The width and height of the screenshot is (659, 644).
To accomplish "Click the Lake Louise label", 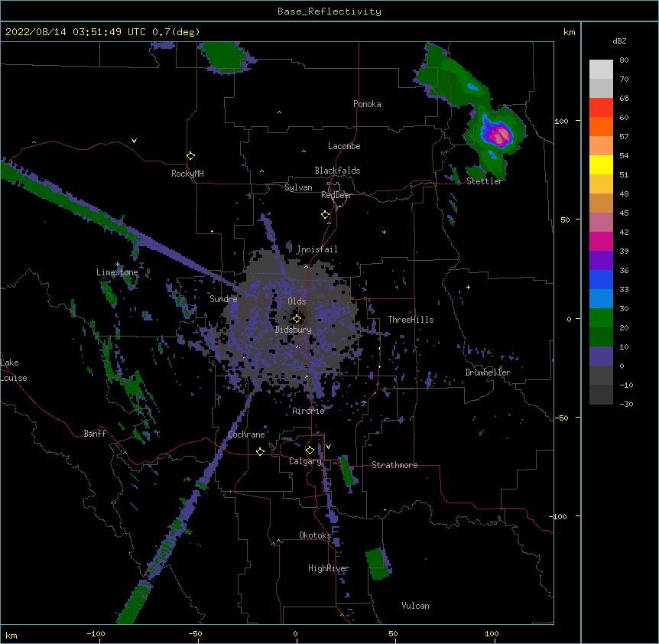I will 14,370.
